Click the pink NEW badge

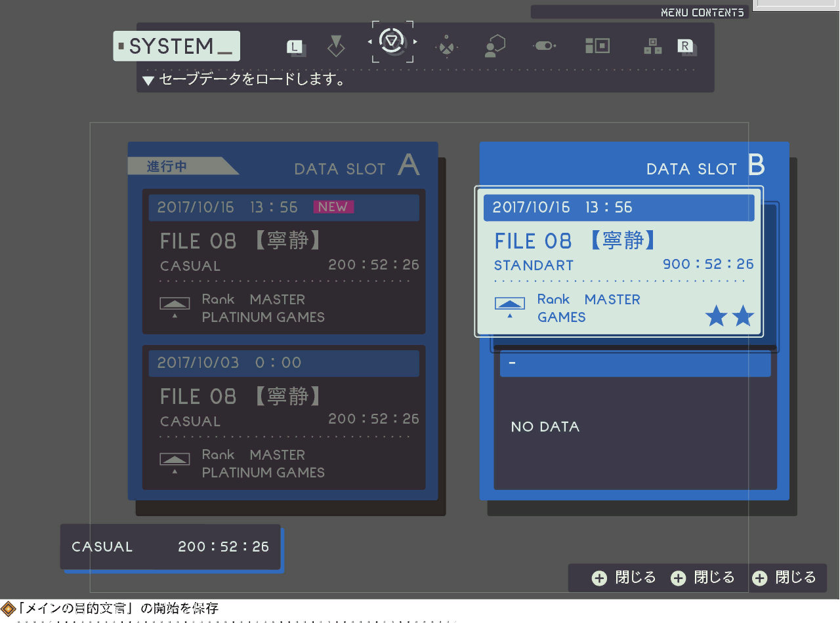pos(333,207)
